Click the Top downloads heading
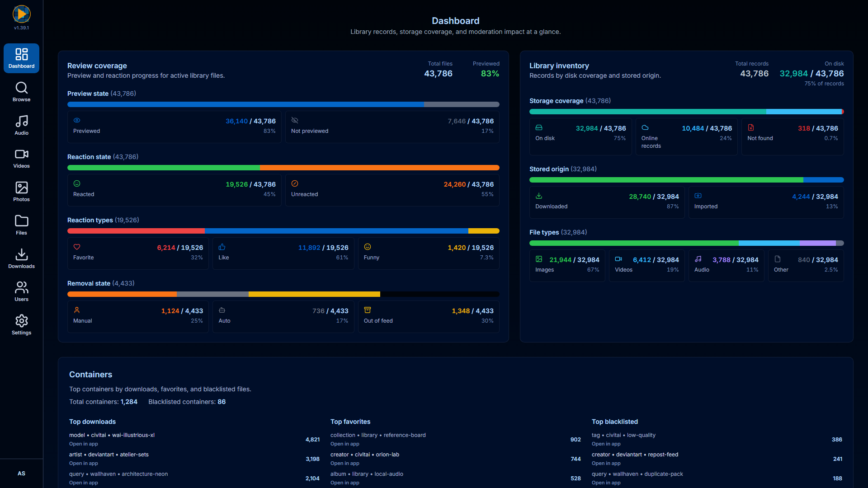The height and width of the screenshot is (488, 868). [92, 422]
